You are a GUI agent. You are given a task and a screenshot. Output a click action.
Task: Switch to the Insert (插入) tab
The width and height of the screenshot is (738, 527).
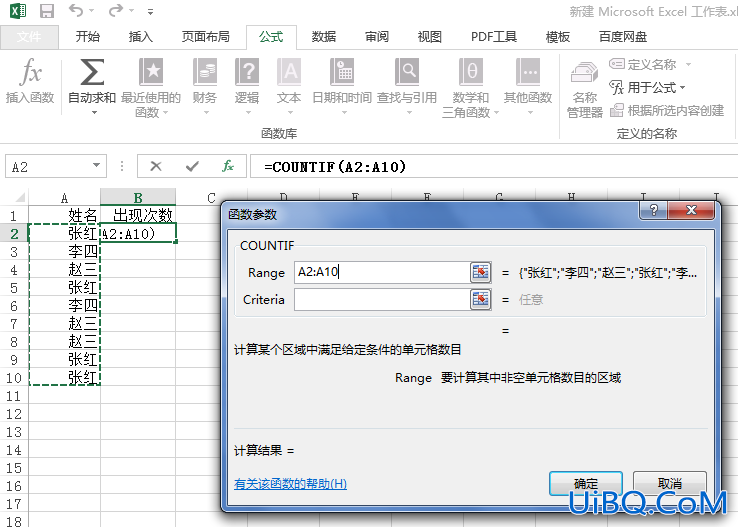point(141,37)
